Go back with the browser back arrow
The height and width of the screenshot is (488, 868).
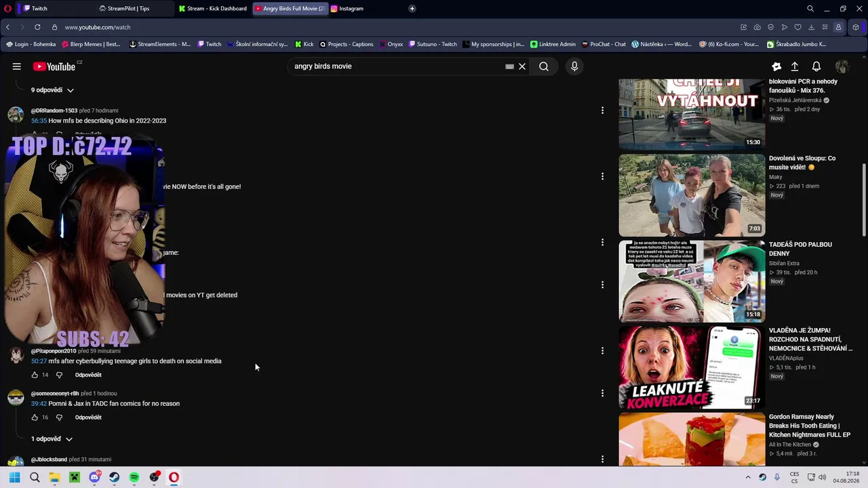[7, 27]
